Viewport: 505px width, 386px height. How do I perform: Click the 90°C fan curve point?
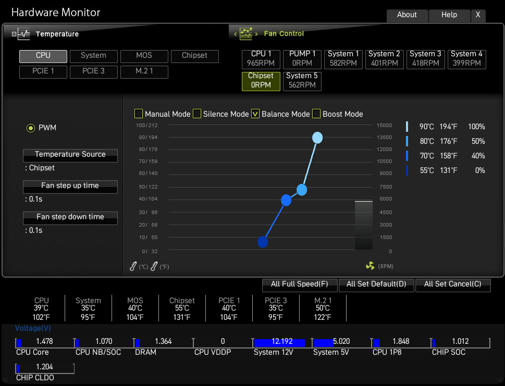(x=317, y=138)
